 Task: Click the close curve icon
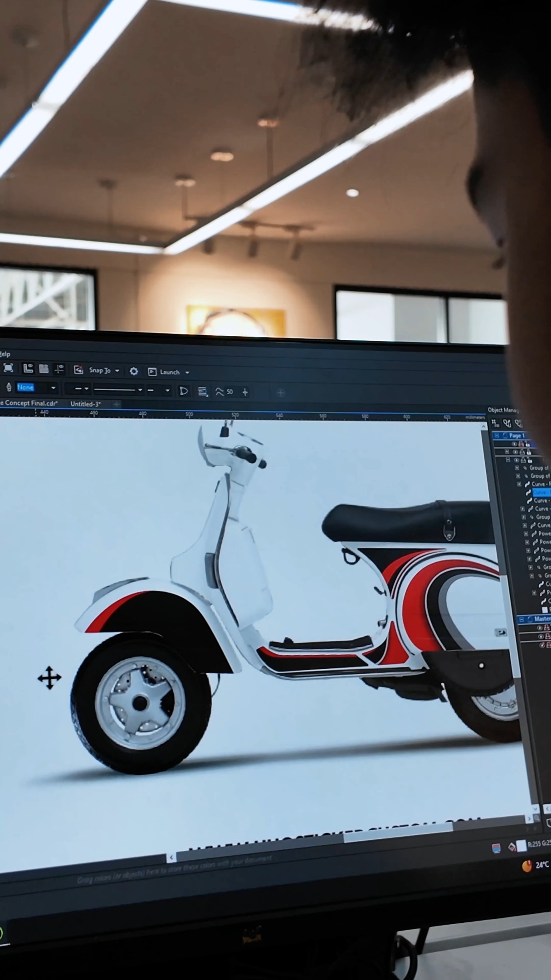tap(184, 391)
